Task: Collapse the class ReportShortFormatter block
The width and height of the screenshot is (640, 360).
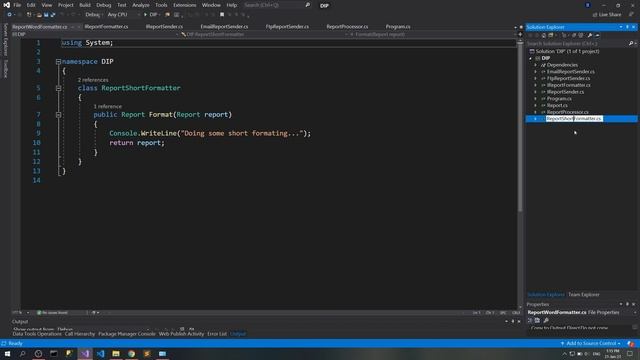Action: 58,88
